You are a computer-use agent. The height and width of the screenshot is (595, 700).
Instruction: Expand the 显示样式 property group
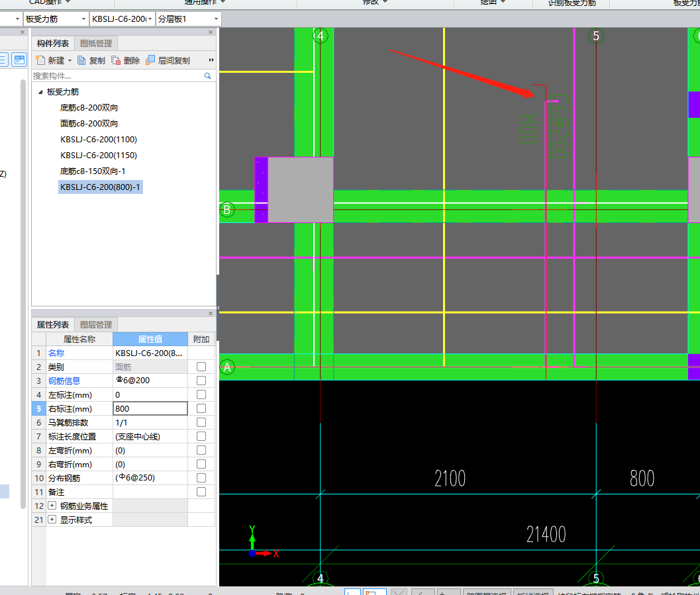coord(52,520)
